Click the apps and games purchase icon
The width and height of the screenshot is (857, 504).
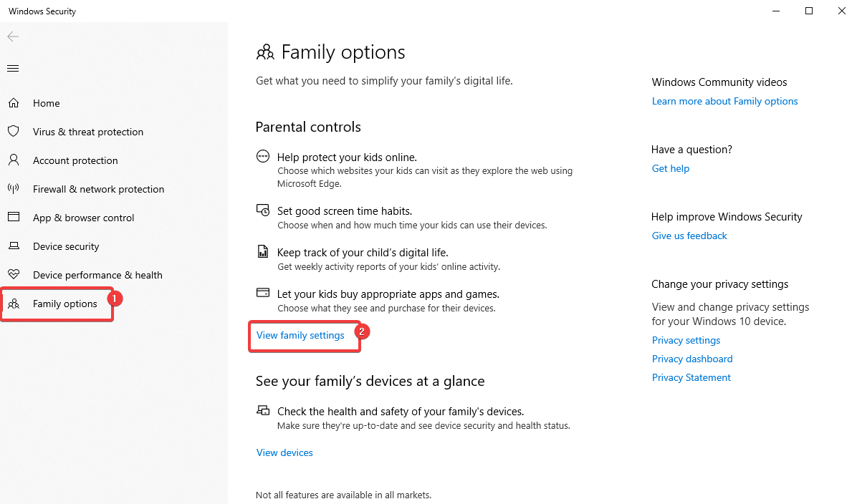263,293
